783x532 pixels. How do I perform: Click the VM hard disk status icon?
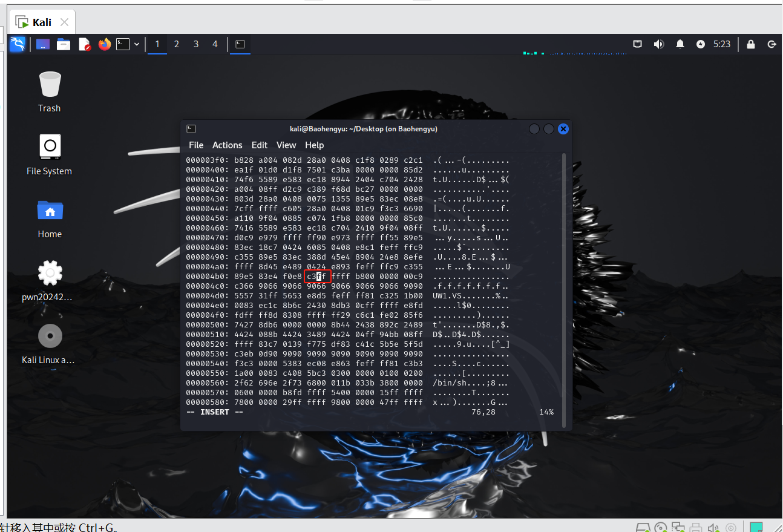point(643,528)
